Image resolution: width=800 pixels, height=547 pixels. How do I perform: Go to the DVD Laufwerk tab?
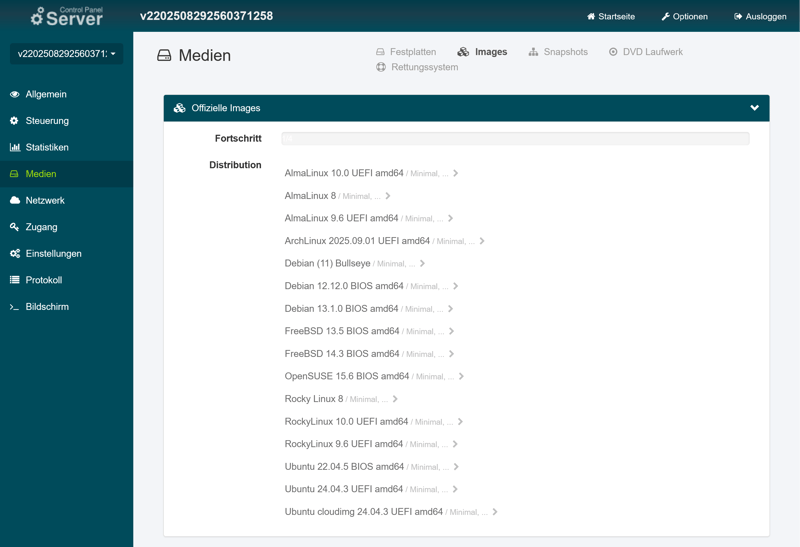coord(645,52)
